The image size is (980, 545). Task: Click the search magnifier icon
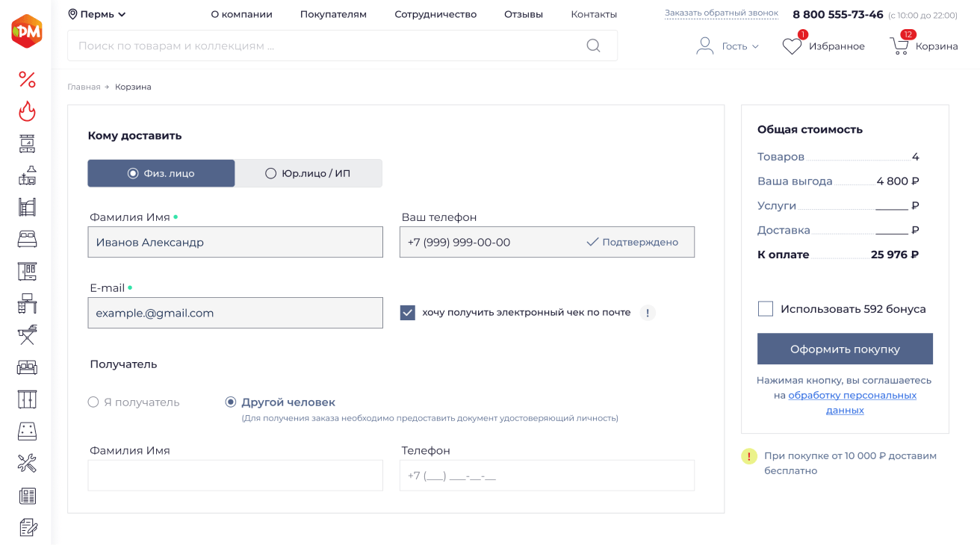click(x=593, y=46)
